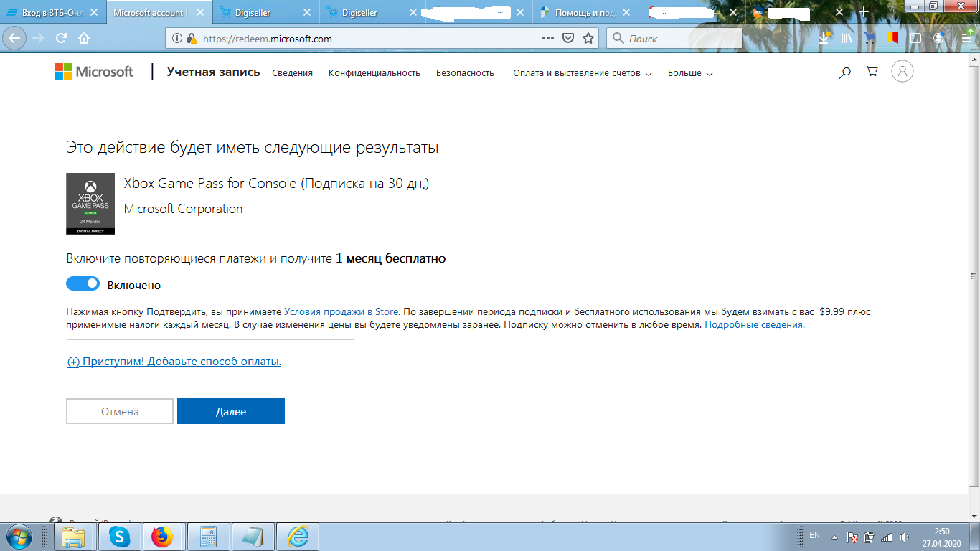Screen dimensions: 980x551
Task: Bookmark this page with the star
Action: click(588, 39)
